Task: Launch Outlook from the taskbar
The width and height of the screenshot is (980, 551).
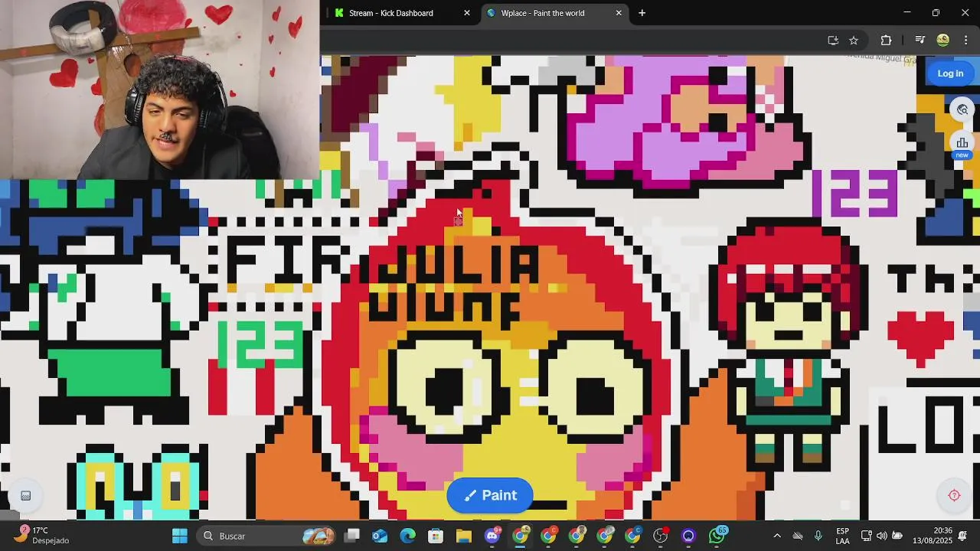Action: coord(380,536)
